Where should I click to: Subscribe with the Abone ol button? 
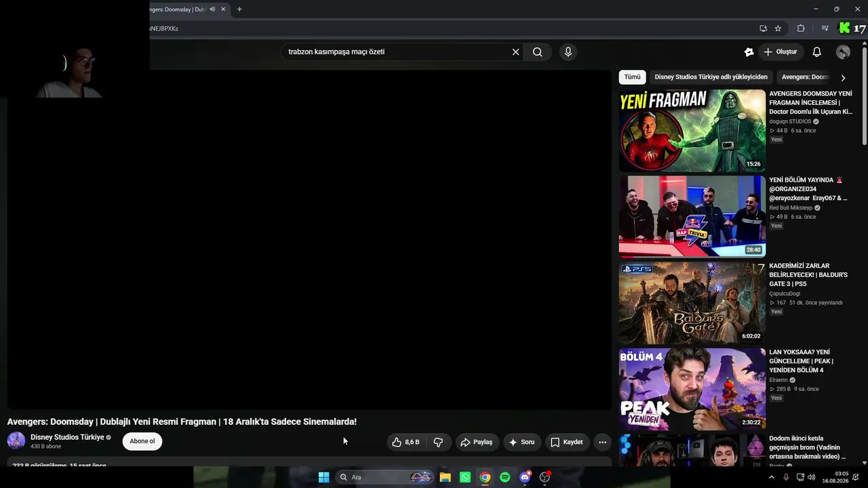(x=142, y=441)
